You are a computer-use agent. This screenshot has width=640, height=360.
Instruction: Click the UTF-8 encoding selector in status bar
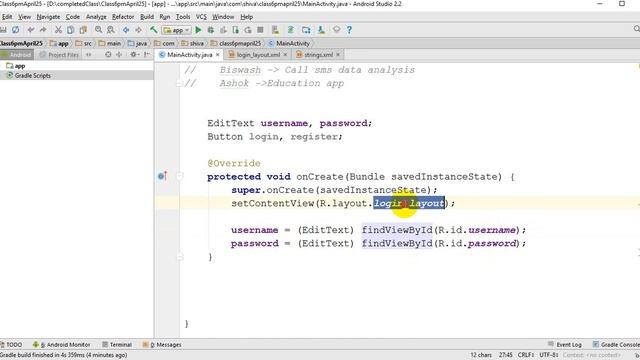[549, 355]
